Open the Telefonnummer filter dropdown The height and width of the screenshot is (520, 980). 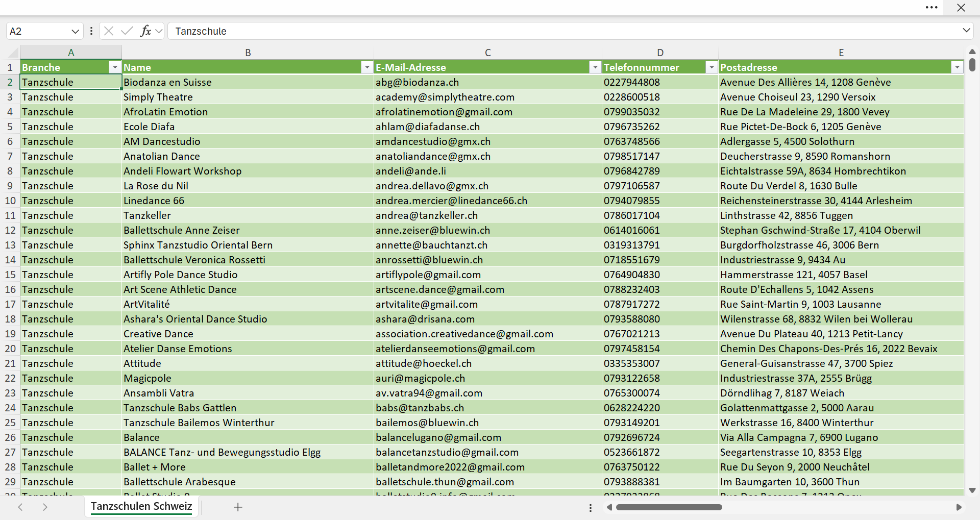click(x=712, y=67)
